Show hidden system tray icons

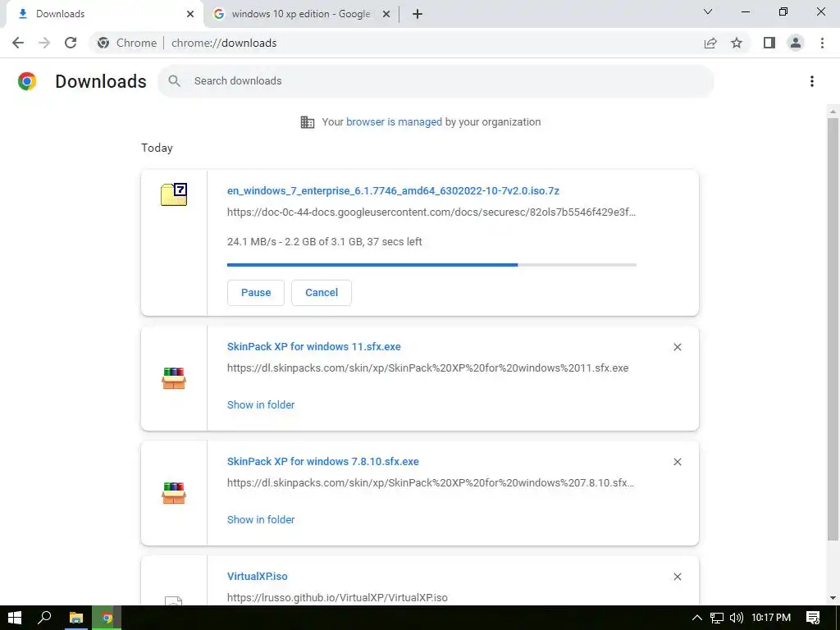tap(697, 618)
